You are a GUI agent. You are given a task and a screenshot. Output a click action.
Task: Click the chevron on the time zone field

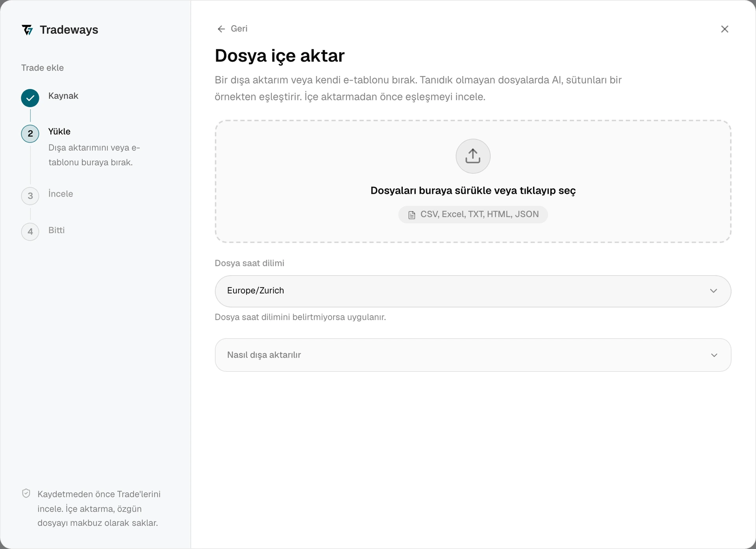click(713, 291)
